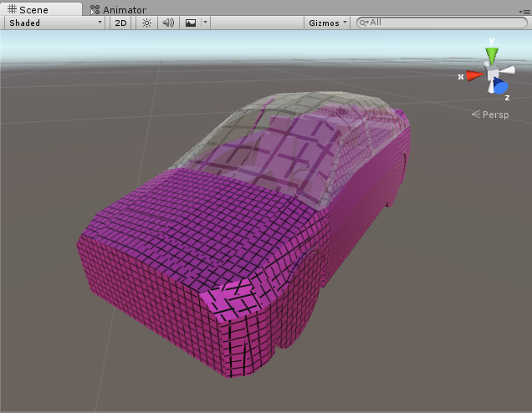
Task: Click the red X axis cone
Action: coord(474,75)
